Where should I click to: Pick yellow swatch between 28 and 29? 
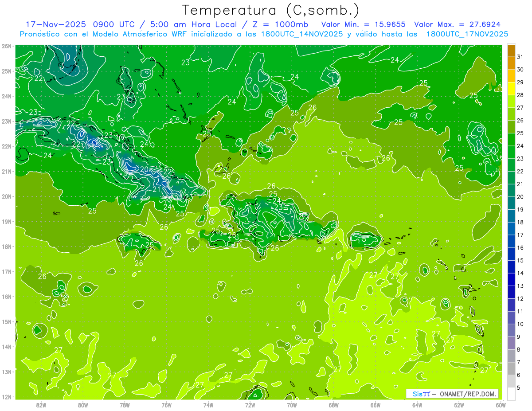[511, 89]
